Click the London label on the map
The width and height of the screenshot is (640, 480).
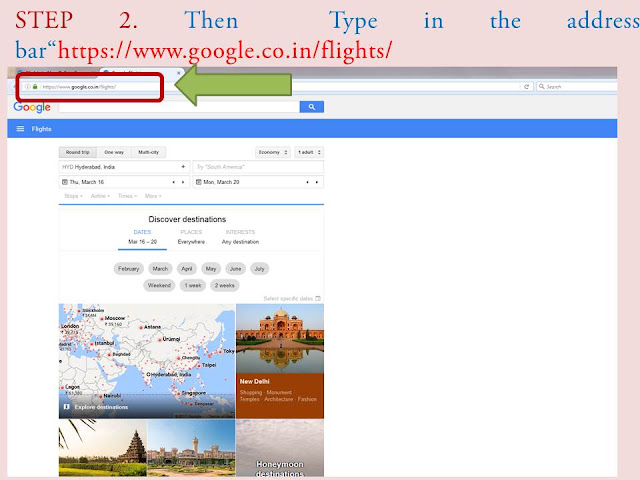point(70,326)
